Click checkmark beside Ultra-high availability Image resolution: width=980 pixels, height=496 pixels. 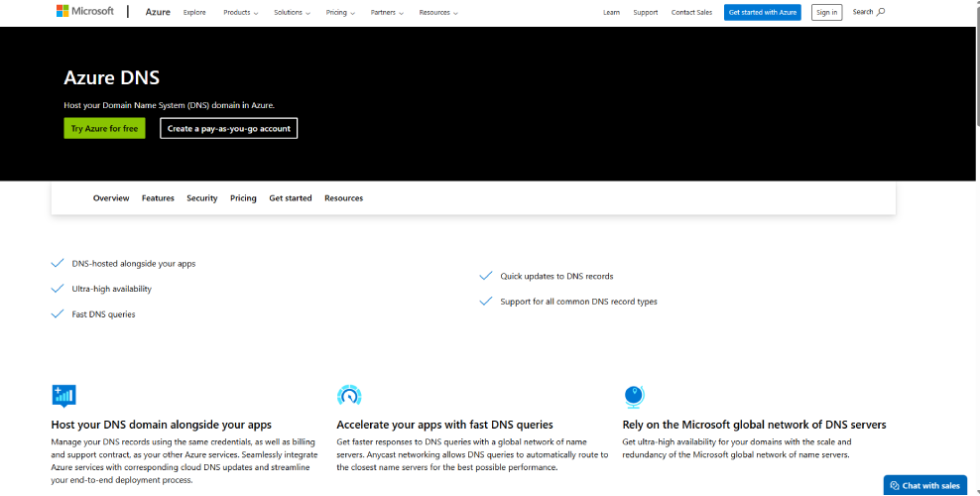(58, 289)
